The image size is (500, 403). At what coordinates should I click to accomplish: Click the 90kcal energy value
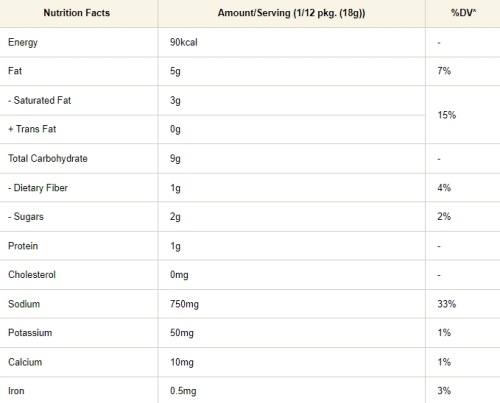[184, 42]
